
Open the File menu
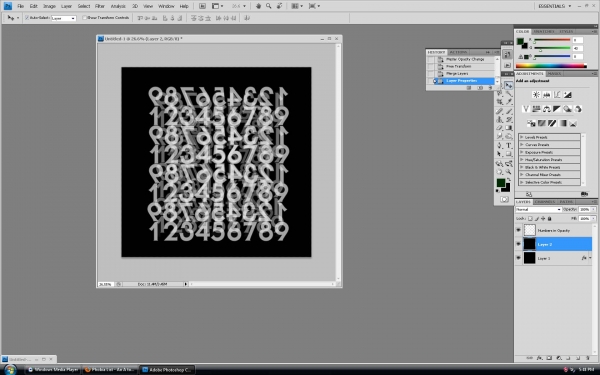pyautogui.click(x=21, y=6)
